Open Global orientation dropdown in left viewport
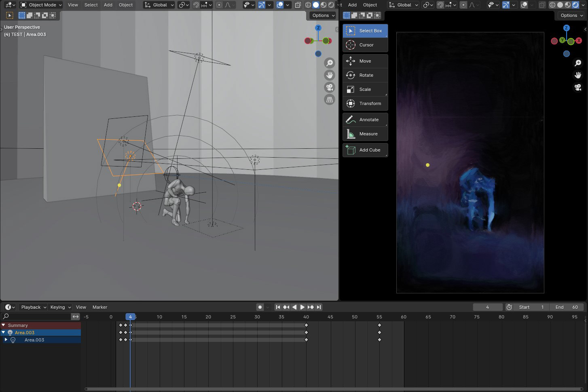588x392 pixels. 159,5
